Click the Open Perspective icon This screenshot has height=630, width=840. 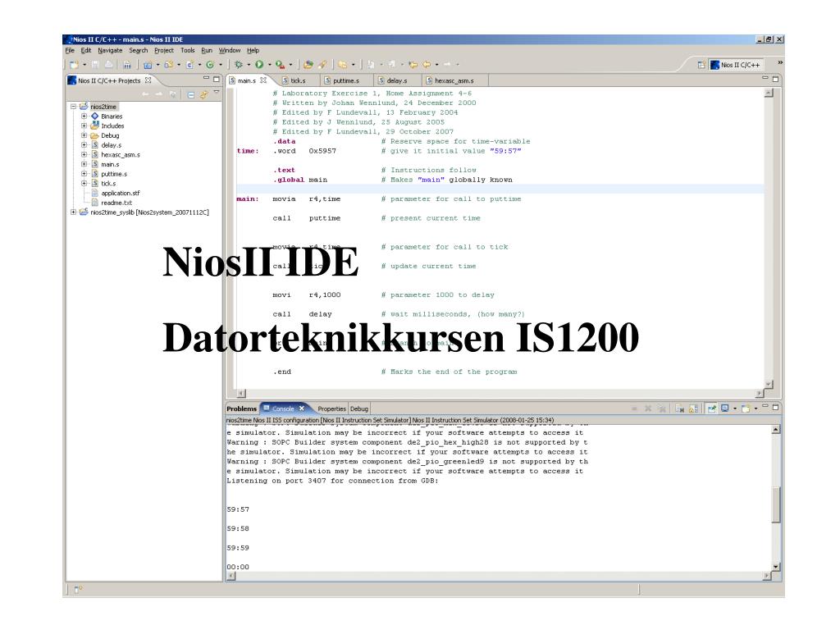tap(701, 65)
